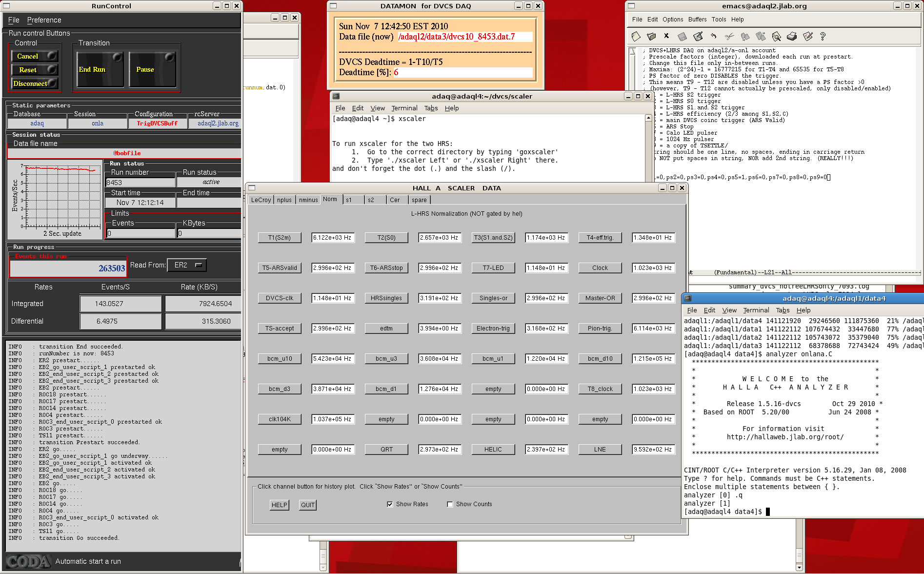
Task: Switch to the spare tab
Action: (x=419, y=200)
